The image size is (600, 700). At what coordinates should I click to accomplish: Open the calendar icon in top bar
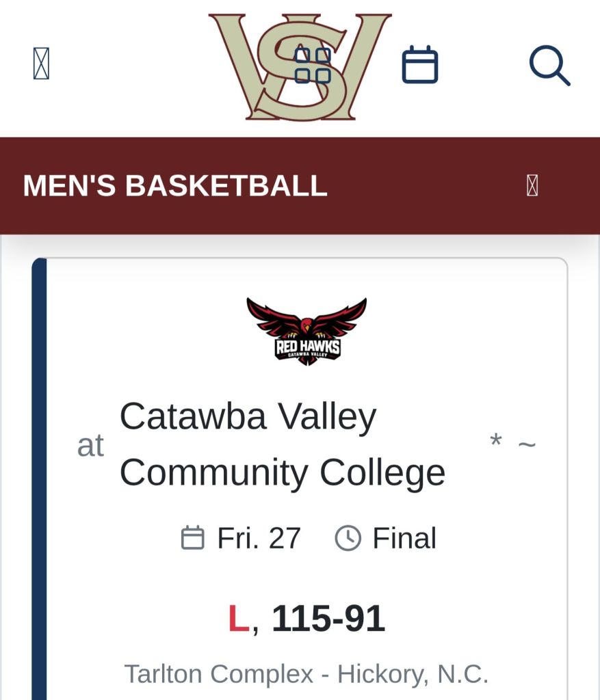(x=419, y=65)
